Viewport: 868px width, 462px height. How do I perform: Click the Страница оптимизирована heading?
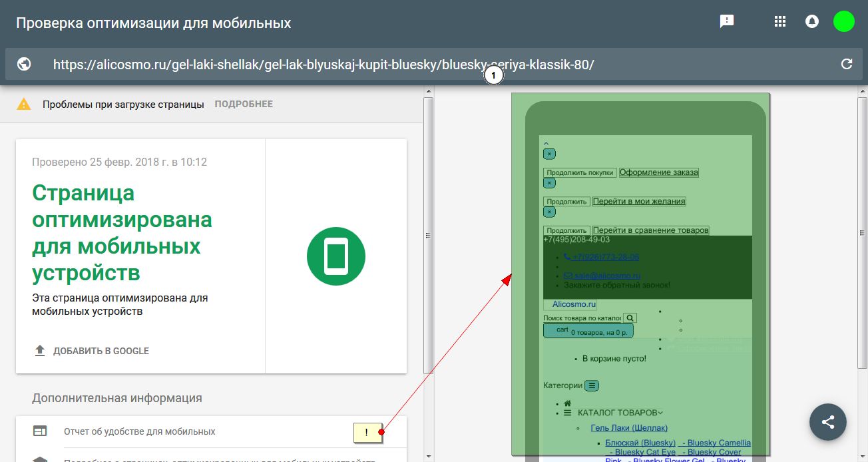pyautogui.click(x=122, y=233)
